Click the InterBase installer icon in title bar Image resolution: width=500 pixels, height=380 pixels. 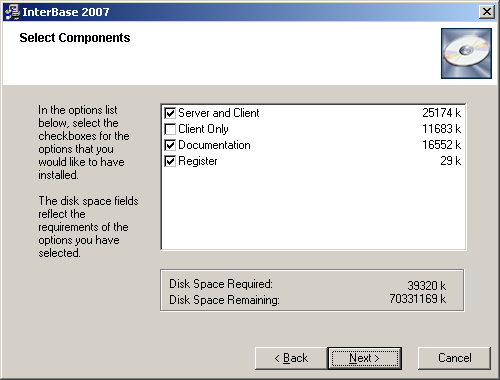tap(12, 12)
